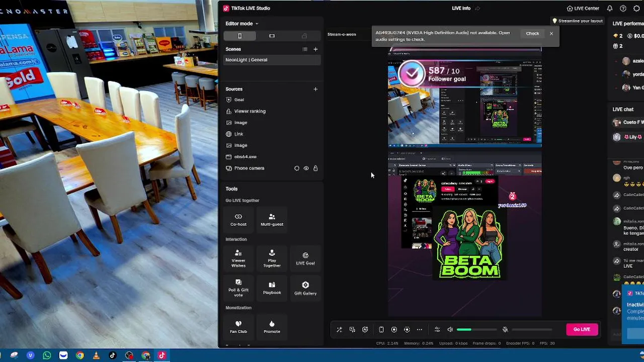Image resolution: width=644 pixels, height=362 pixels.
Task: Open TikTok LIVE Studio pink taskbar icon
Action: [162, 355]
